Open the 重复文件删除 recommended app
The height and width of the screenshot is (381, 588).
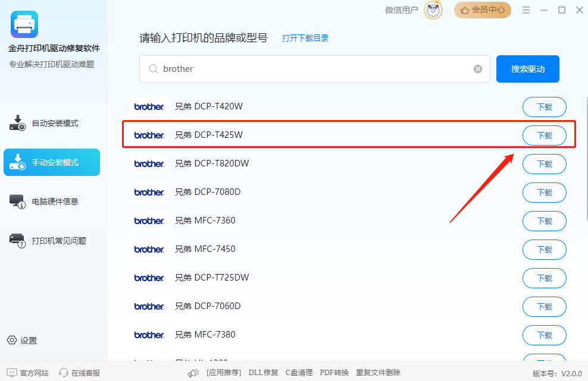click(x=378, y=373)
